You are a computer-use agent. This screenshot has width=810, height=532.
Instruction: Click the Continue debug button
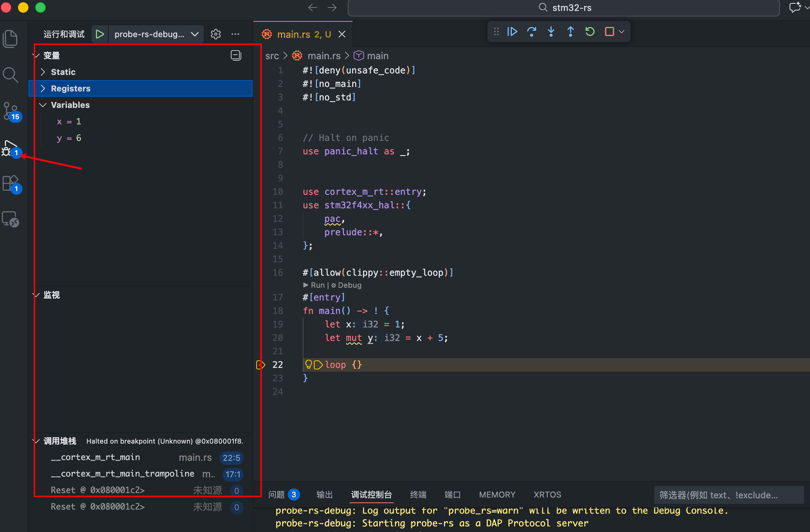tap(512, 32)
